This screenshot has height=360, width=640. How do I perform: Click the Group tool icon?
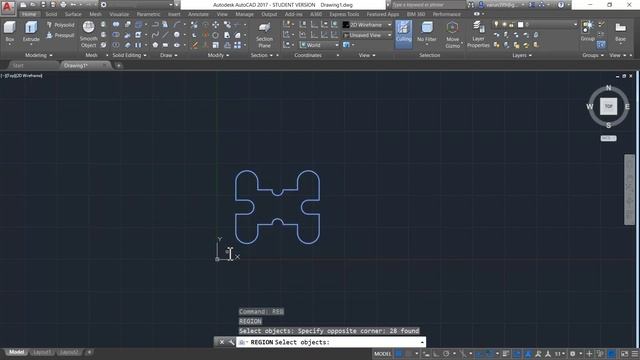coord(588,31)
